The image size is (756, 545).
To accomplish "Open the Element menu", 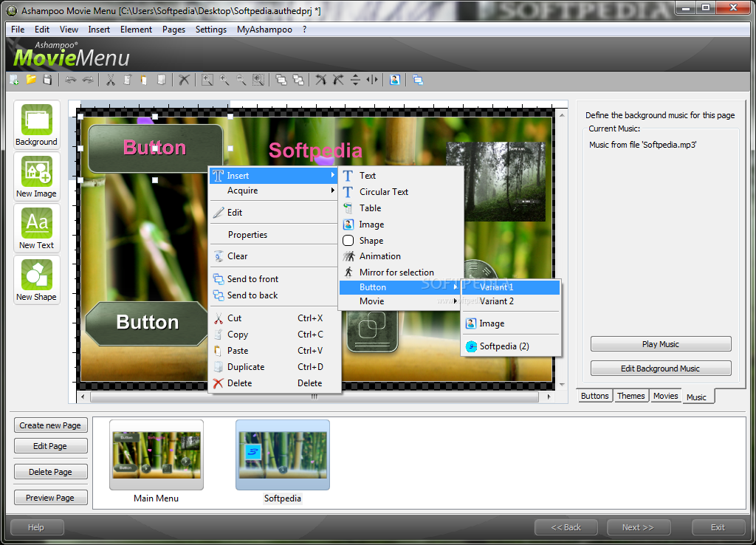I will [136, 30].
